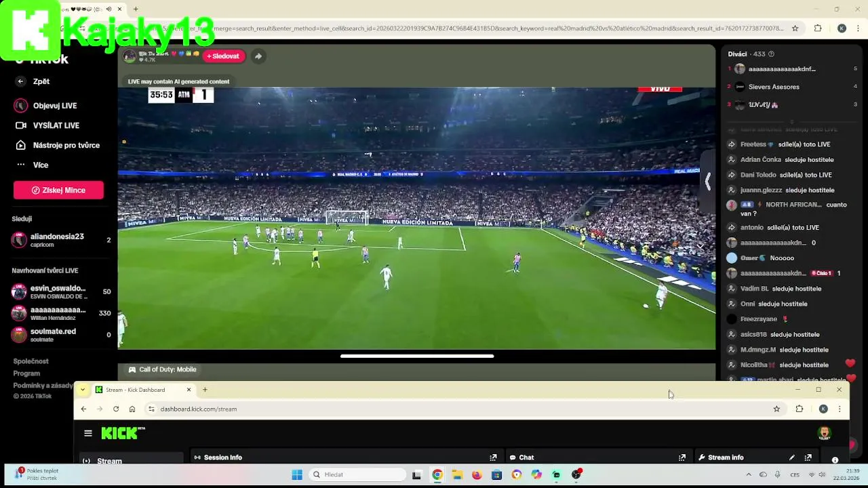Open the Kick user avatar menu
868x488 pixels.
coord(824,433)
